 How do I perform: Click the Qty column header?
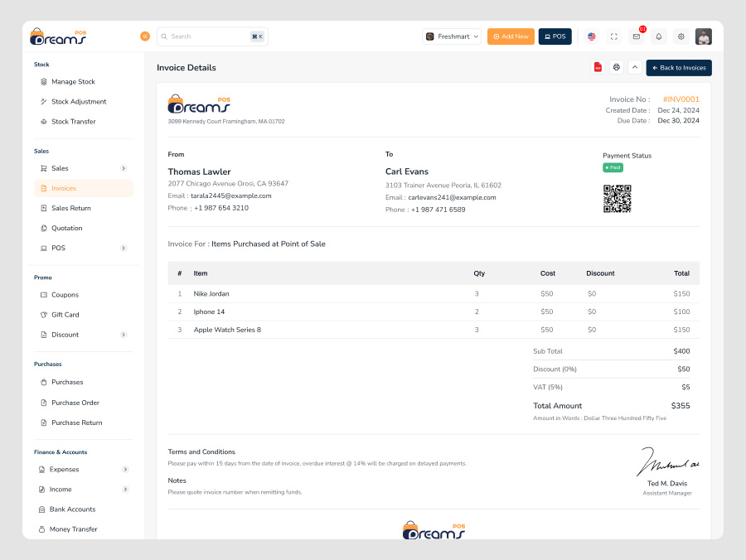[479, 273]
